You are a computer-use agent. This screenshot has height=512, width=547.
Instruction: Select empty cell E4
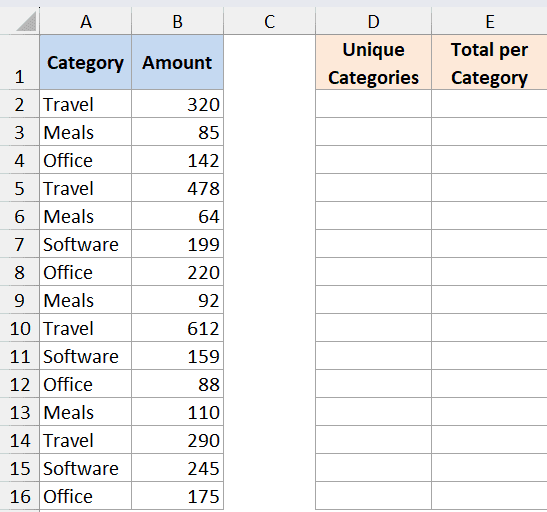pos(489,160)
